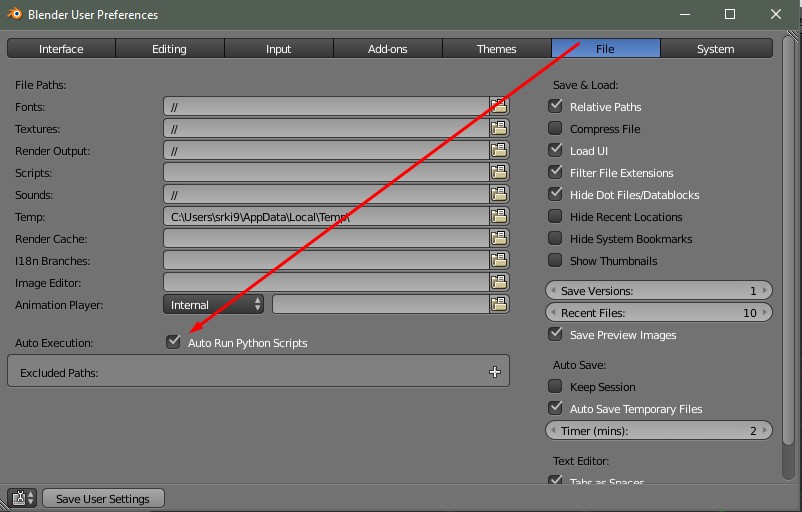The height and width of the screenshot is (512, 802).
Task: Browse for the Scripts folder
Action: pos(499,173)
